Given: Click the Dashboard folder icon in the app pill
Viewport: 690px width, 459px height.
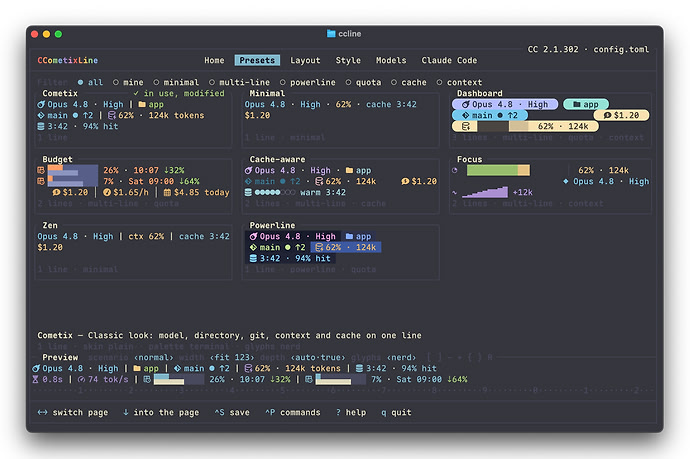Looking at the screenshot, I should (576, 104).
